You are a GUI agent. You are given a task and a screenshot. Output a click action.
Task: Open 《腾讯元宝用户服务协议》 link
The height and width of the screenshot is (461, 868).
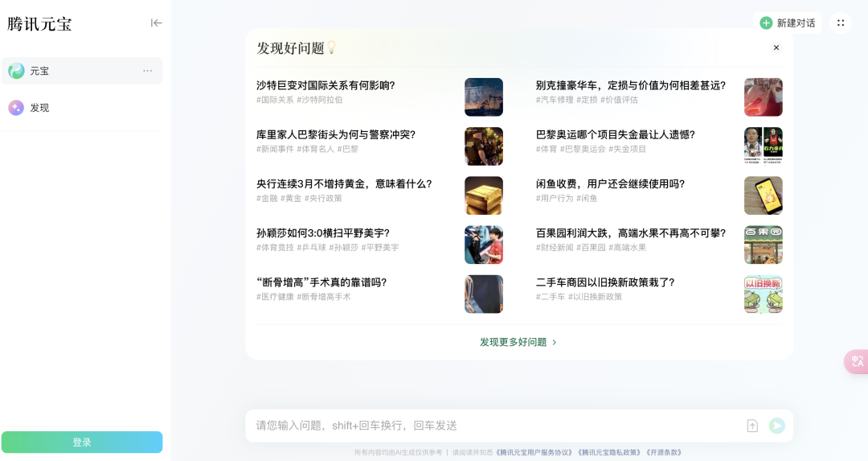pyautogui.click(x=534, y=453)
